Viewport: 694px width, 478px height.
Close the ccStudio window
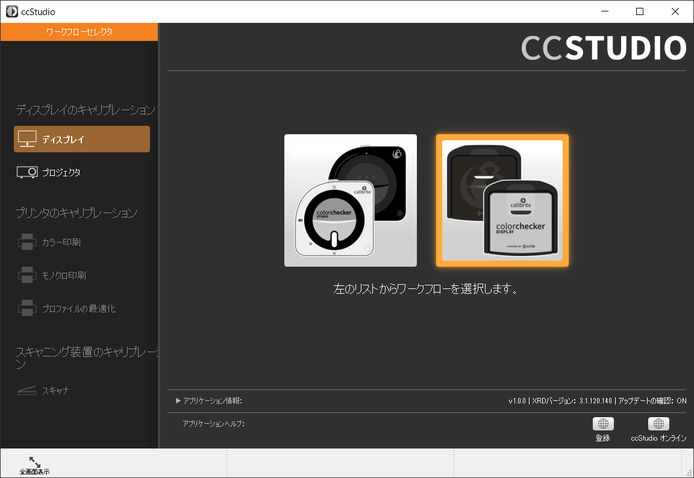pyautogui.click(x=675, y=12)
